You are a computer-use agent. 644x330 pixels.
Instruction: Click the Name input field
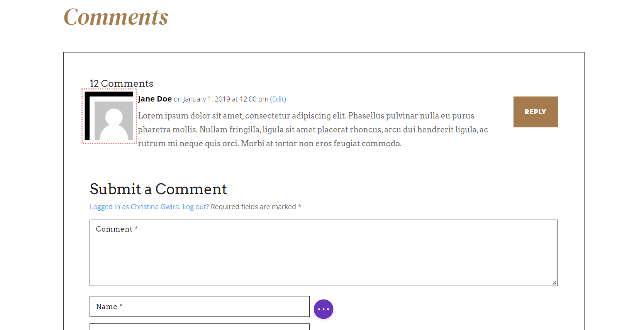(199, 306)
